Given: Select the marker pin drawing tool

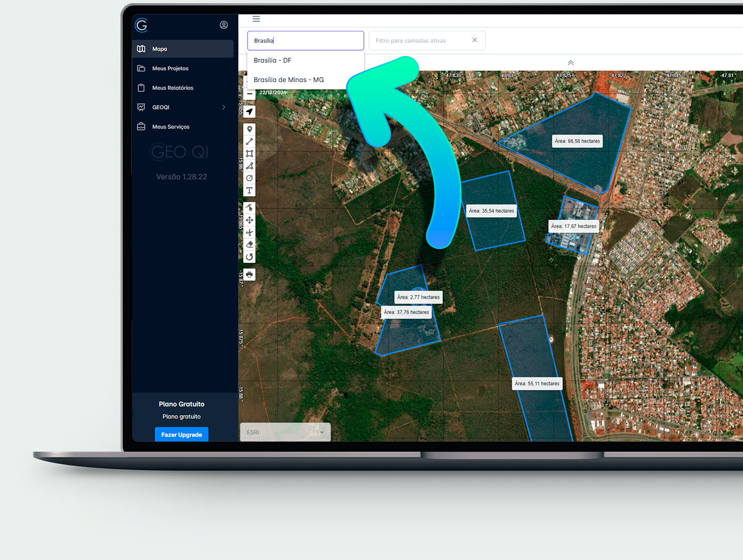Looking at the screenshot, I should (250, 129).
